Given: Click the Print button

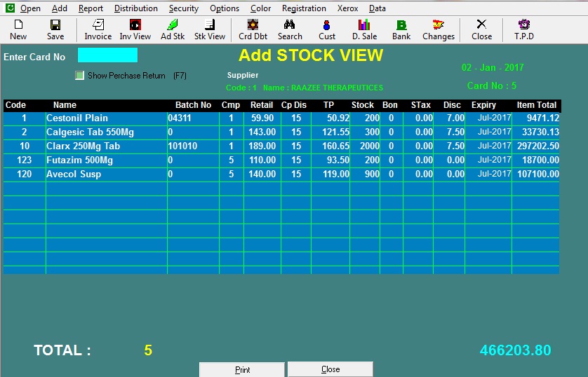Looking at the screenshot, I should click(242, 369).
